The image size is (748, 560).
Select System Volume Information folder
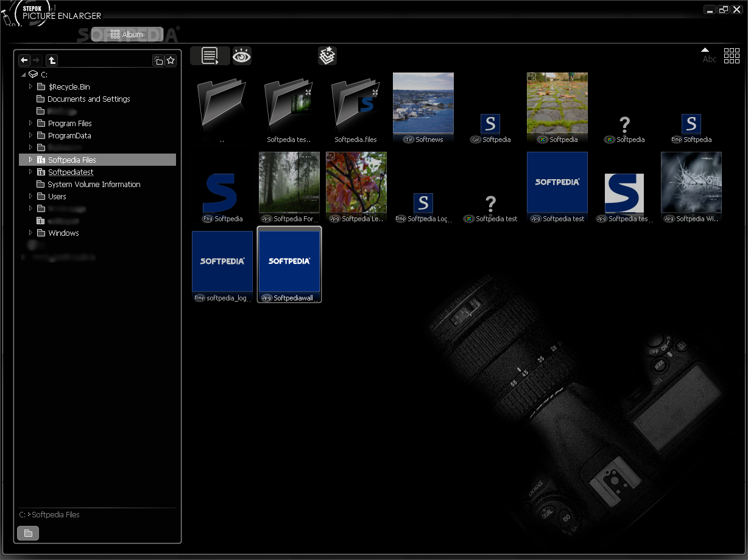[x=94, y=184]
